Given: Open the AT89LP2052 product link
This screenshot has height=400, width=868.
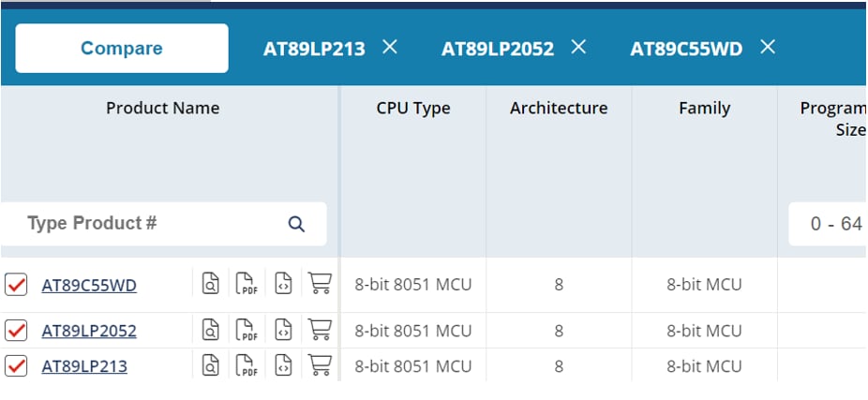Looking at the screenshot, I should (89, 331).
